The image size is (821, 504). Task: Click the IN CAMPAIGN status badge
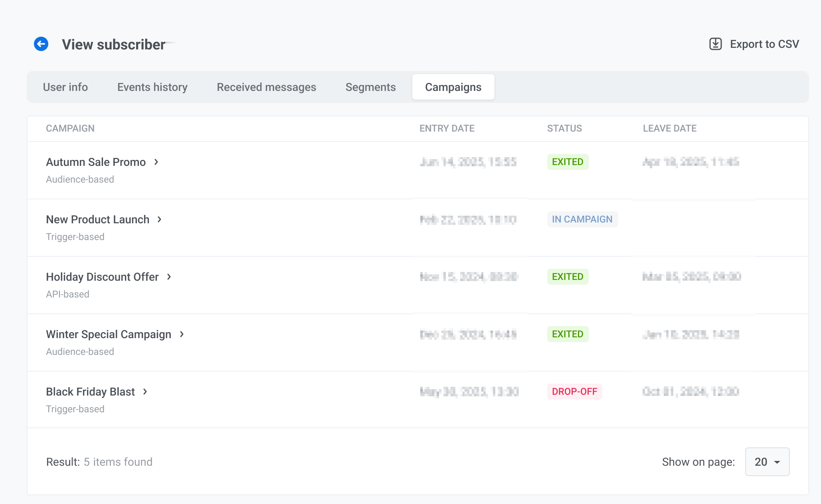pos(582,219)
